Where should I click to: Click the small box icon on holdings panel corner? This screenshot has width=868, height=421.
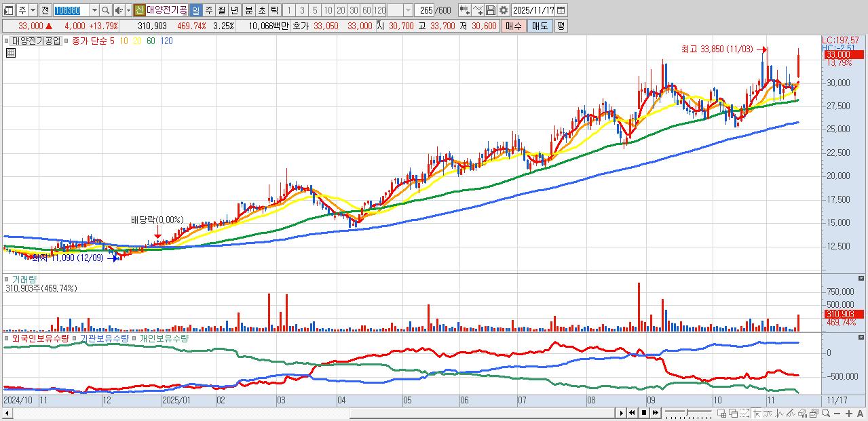click(x=861, y=337)
